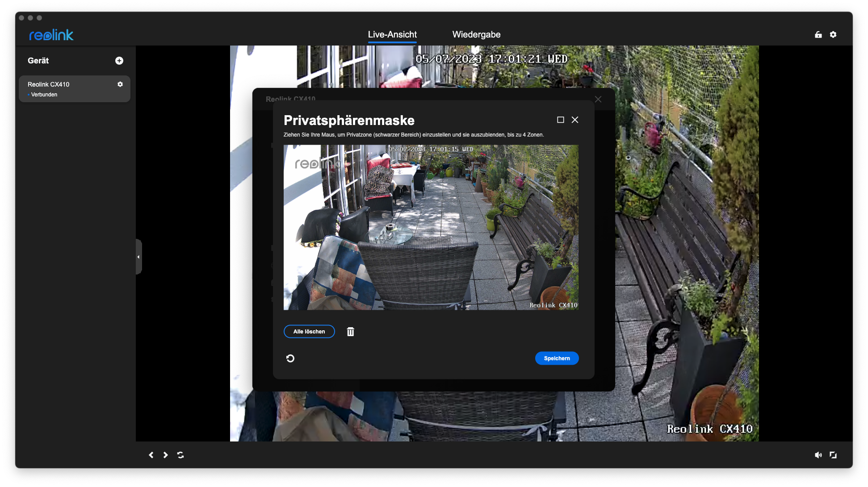This screenshot has width=868, height=487.
Task: Click the privacy mask camera preview image
Action: coord(431,227)
